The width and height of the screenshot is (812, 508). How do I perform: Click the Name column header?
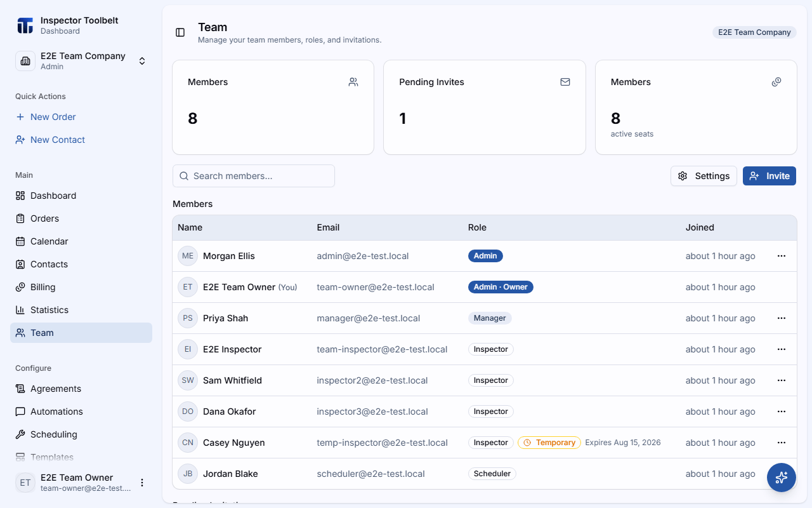[190, 227]
